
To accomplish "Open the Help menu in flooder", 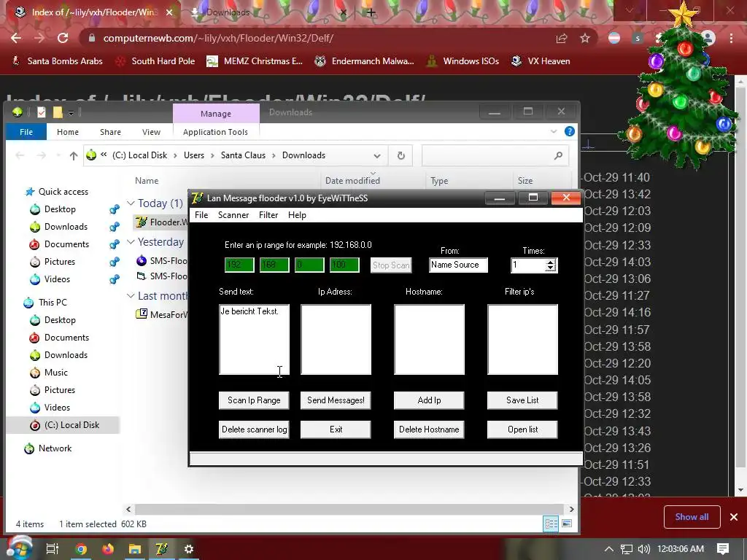I will tap(297, 215).
